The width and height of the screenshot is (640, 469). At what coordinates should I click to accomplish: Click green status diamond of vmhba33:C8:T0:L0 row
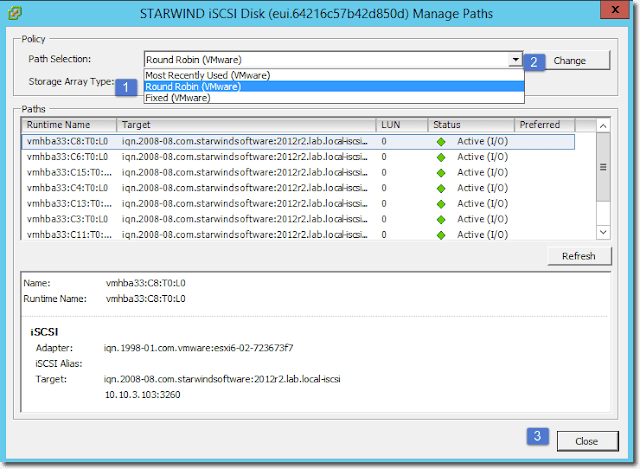(x=441, y=142)
